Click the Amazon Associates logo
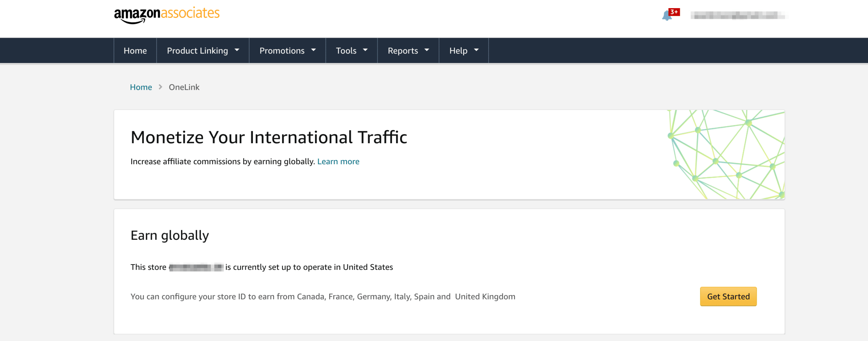Viewport: 868px width, 341px height. click(x=167, y=15)
